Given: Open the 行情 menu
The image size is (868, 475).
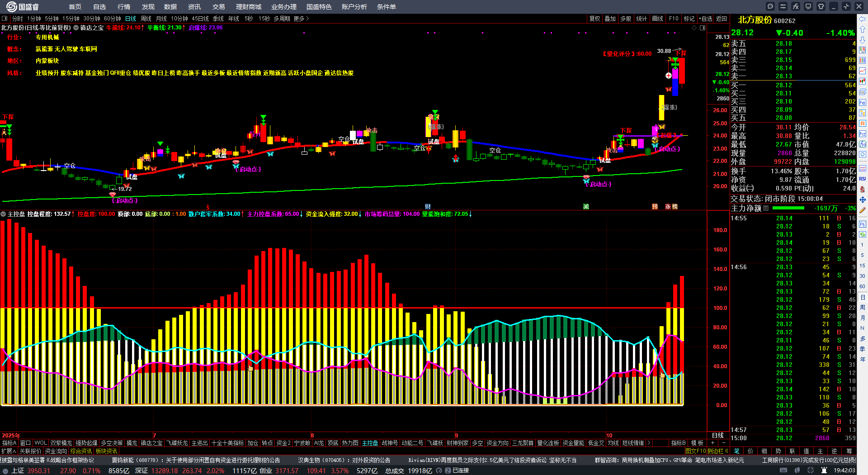Looking at the screenshot, I should tap(124, 7).
